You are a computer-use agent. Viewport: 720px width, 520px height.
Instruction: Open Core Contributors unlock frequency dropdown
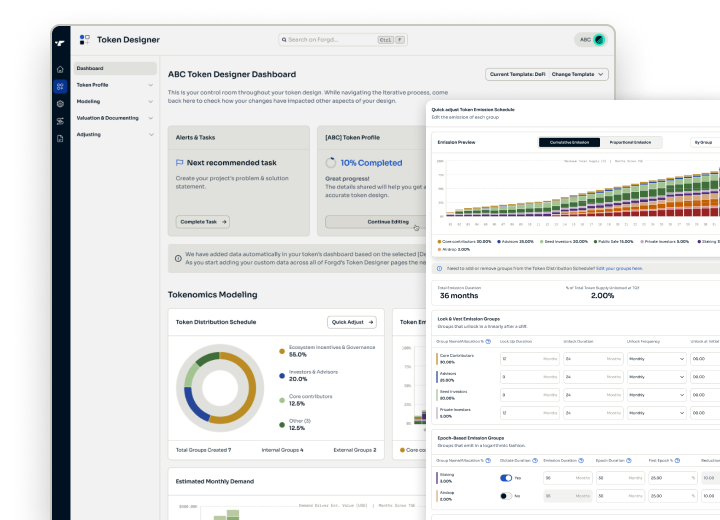click(x=654, y=358)
